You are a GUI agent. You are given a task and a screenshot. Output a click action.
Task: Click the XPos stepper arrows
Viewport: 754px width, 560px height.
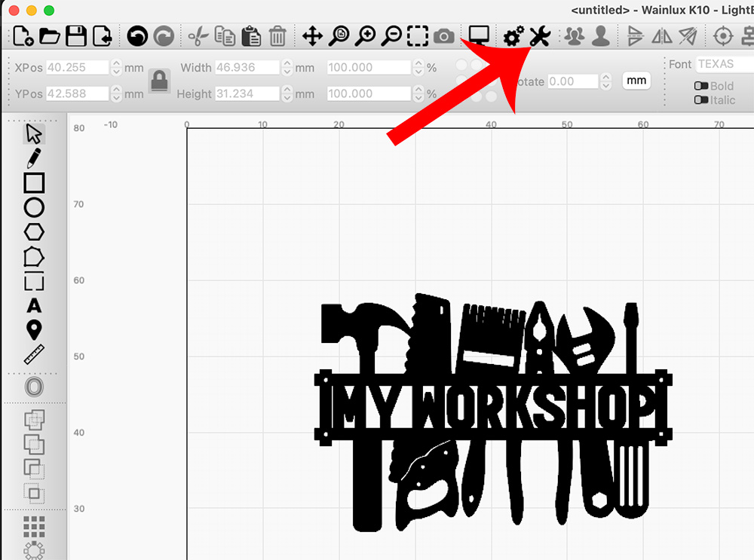[116, 68]
